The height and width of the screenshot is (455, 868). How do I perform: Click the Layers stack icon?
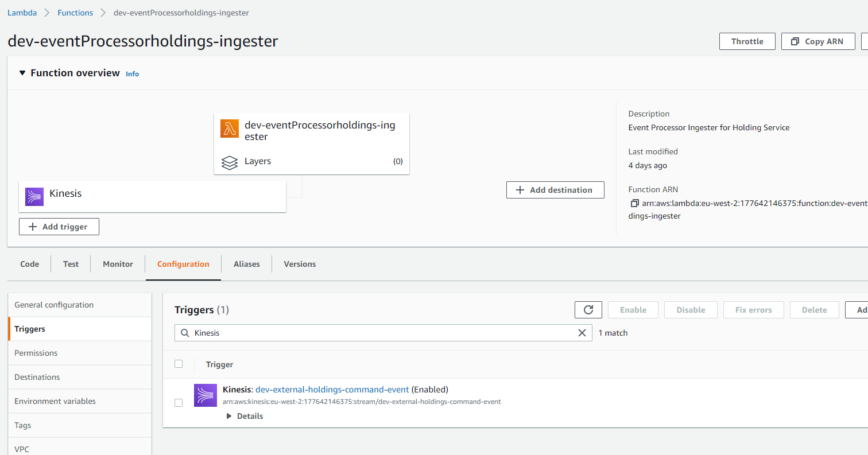point(230,162)
